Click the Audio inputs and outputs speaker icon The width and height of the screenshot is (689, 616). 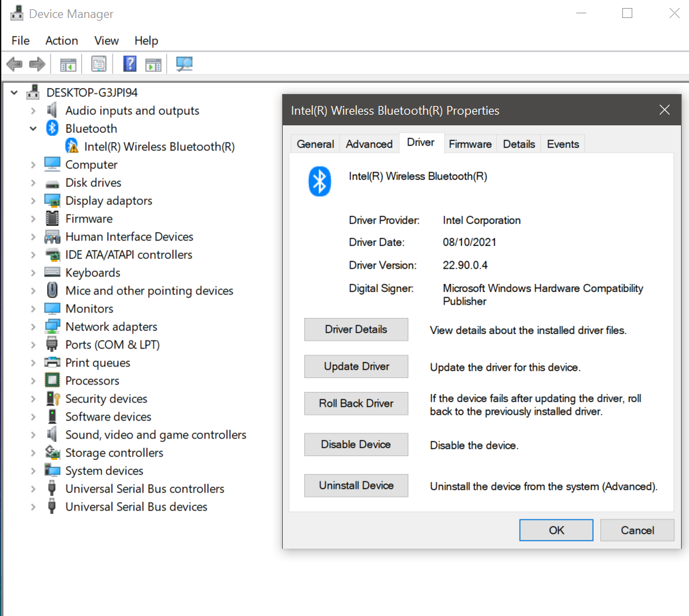click(52, 110)
